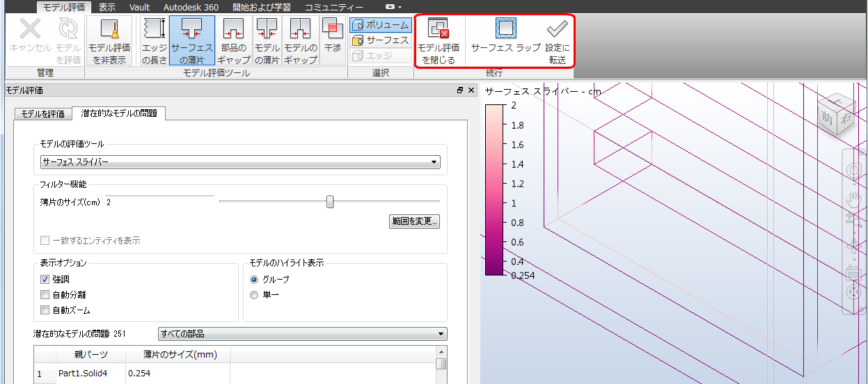Choose エッジ edge selection mode
868x384 pixels.
coord(381,56)
